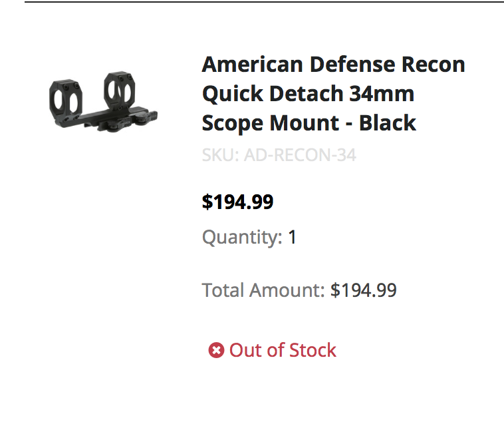This screenshot has width=504, height=426.
Task: Click the red Out of Stock X icon
Action: [216, 351]
